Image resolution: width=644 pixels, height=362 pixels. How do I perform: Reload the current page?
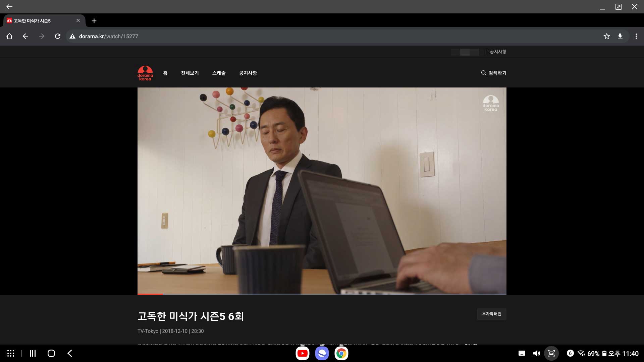coord(58,36)
